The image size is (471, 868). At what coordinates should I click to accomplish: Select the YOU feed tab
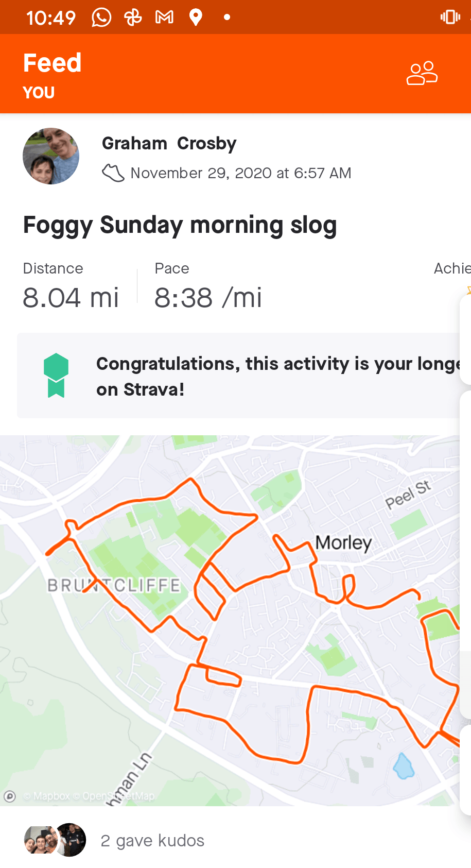(39, 93)
